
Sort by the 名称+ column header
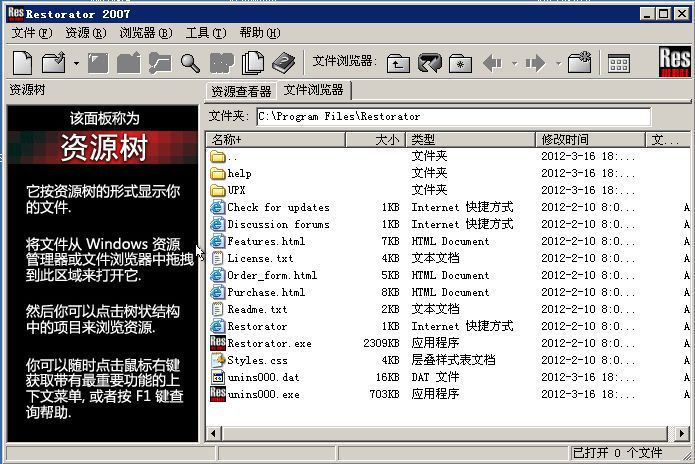pos(276,140)
